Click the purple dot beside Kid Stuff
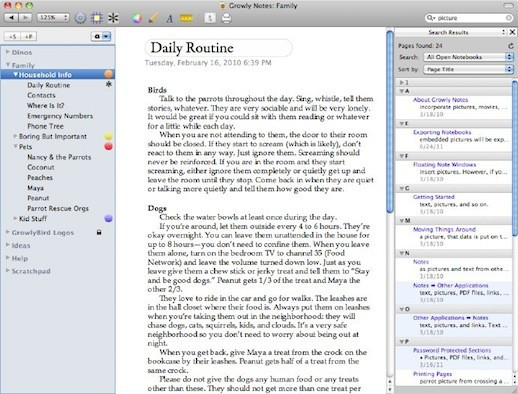Image resolution: width=518 pixels, height=394 pixels. [108, 219]
